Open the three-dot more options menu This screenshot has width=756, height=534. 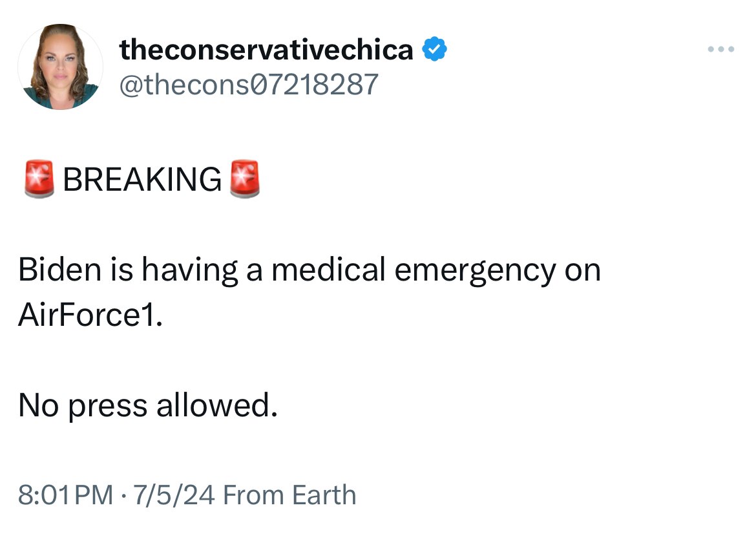(721, 48)
